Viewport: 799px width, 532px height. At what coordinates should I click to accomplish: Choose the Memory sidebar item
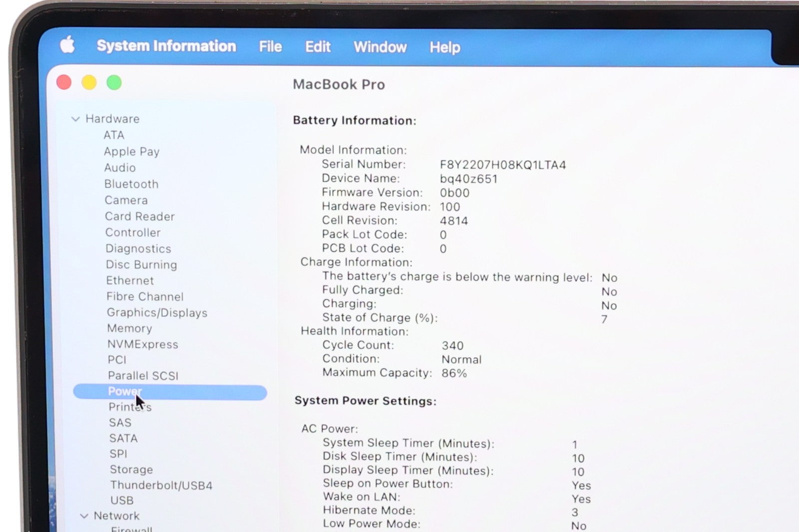tap(129, 328)
